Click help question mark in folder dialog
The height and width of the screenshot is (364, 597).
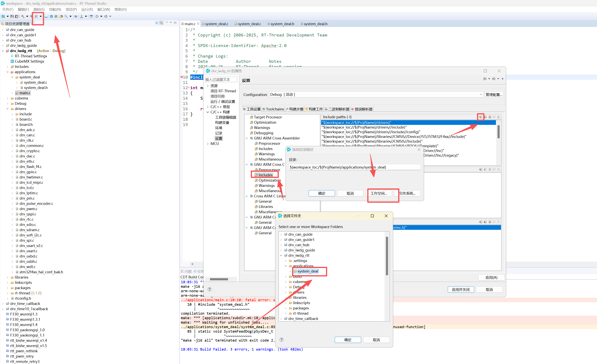281,340
